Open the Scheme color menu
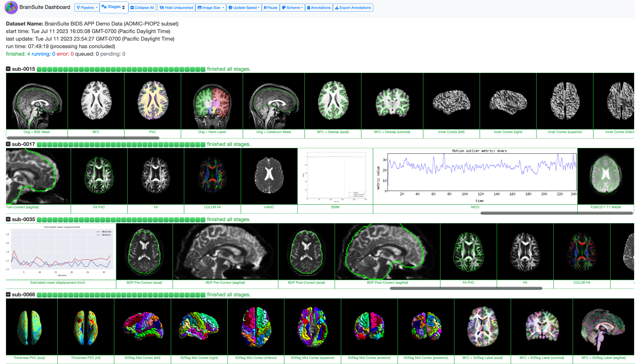Image resolution: width=635 pixels, height=364 pixels. pyautogui.click(x=292, y=8)
